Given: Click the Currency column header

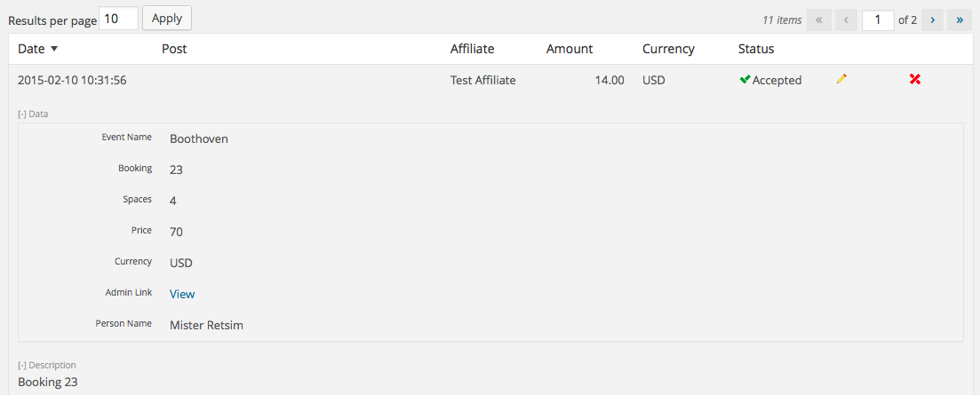Looking at the screenshot, I should click(x=668, y=49).
